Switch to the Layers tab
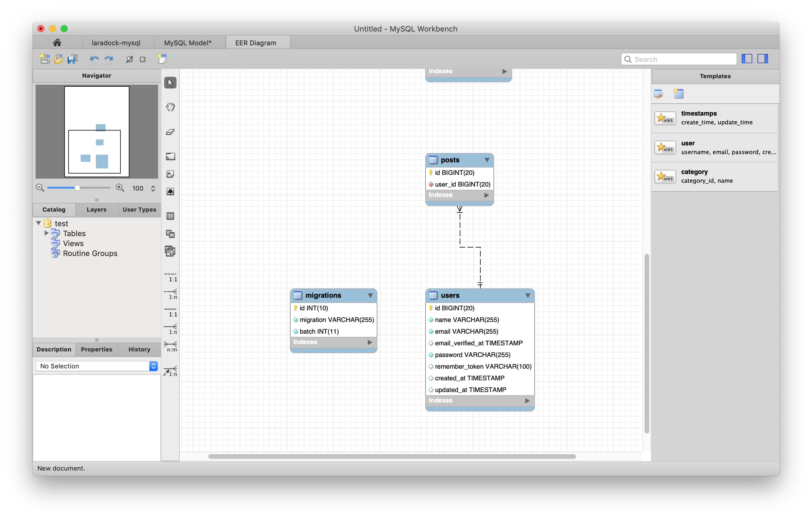This screenshot has height=519, width=812. coord(97,210)
